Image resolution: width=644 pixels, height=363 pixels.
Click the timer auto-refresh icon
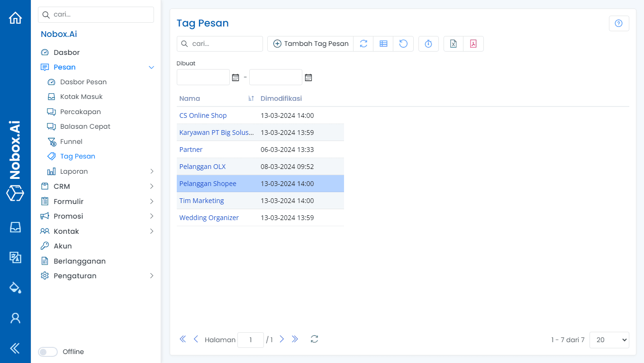point(428,44)
